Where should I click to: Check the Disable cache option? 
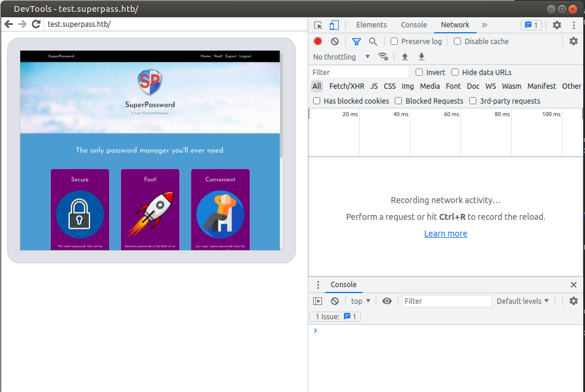tap(457, 41)
